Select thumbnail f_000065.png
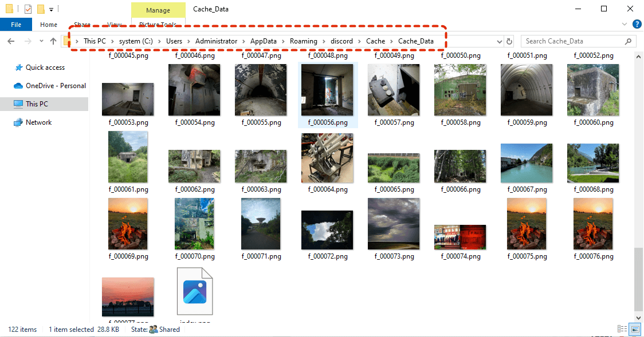The height and width of the screenshot is (337, 644). coord(394,168)
